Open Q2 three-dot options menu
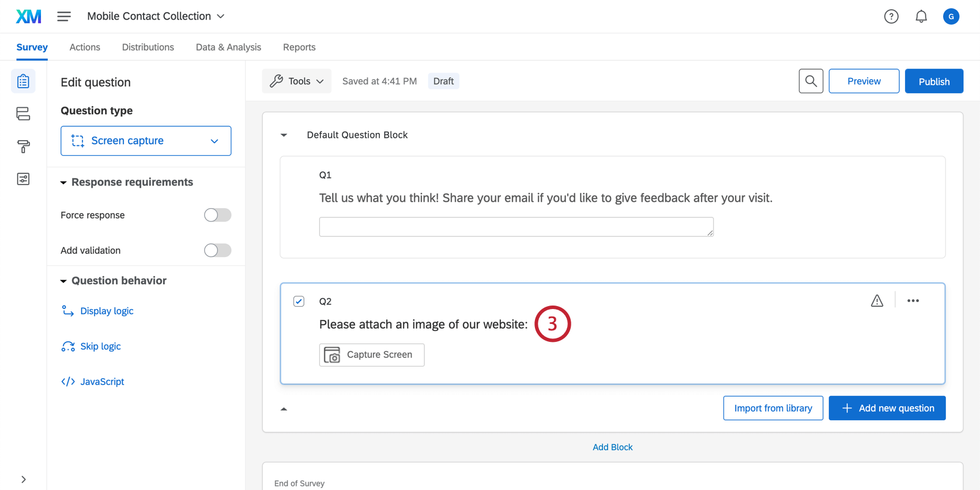980x490 pixels. point(913,301)
